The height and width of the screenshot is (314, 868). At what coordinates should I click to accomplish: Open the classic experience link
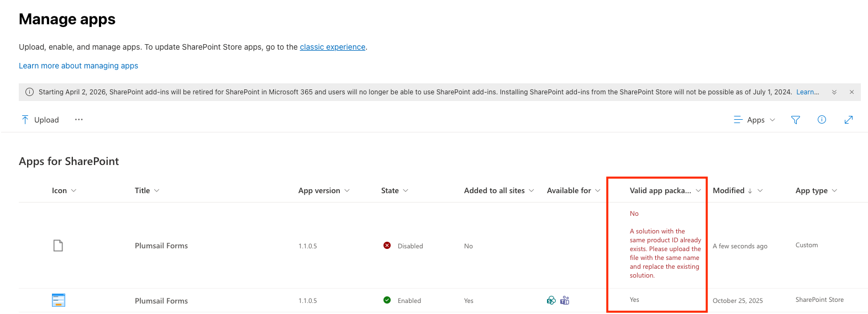332,47
